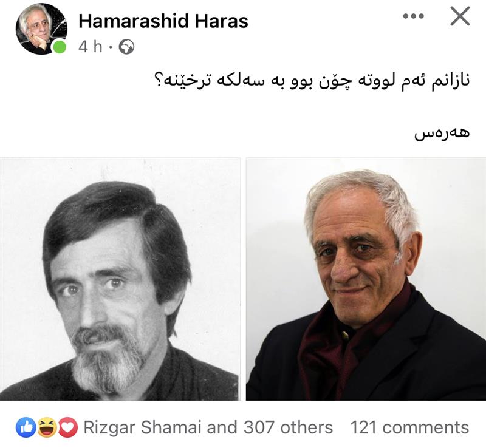Click the blue thumbs-up Like reaction icon
This screenshot has width=486, height=448.
pyautogui.click(x=26, y=427)
